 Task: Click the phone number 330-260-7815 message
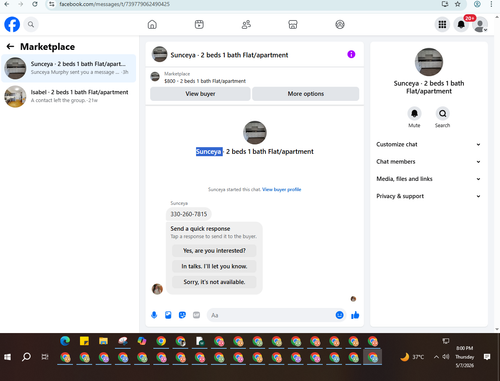(x=189, y=214)
